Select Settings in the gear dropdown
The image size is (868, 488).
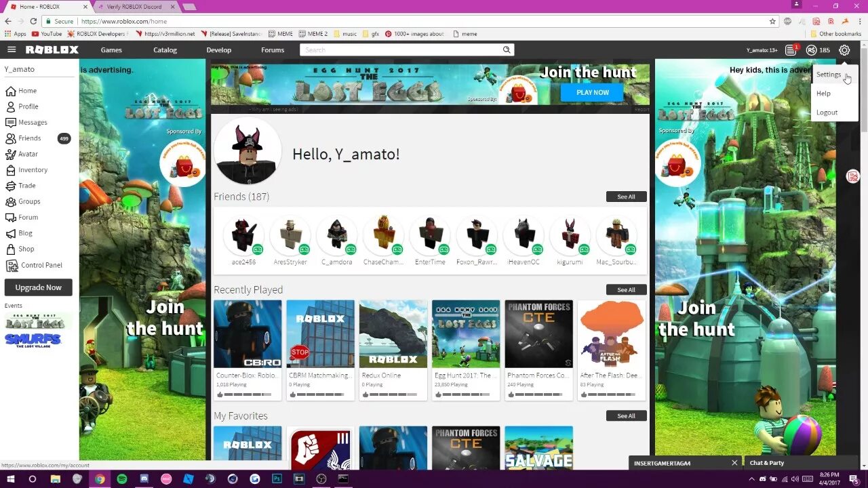[829, 75]
